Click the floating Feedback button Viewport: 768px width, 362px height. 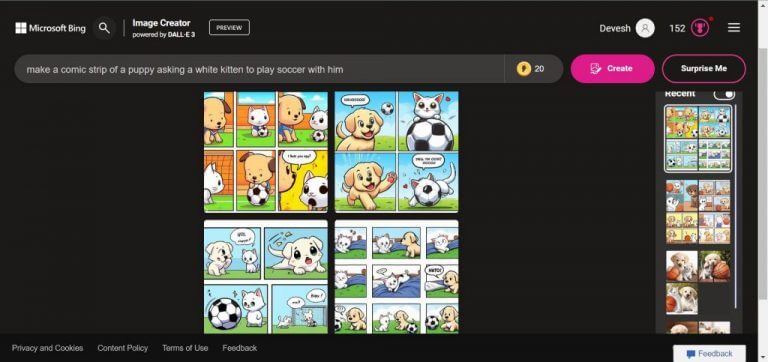709,353
